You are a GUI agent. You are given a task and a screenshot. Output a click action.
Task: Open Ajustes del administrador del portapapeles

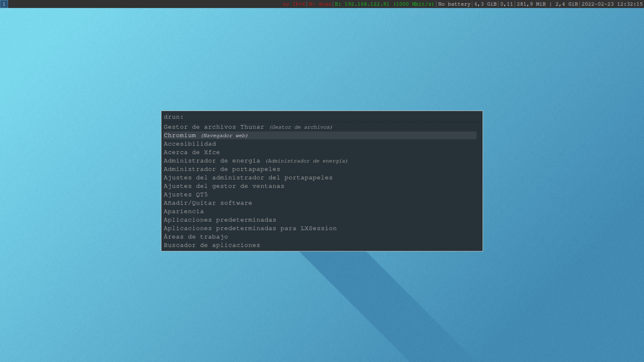coord(319,177)
